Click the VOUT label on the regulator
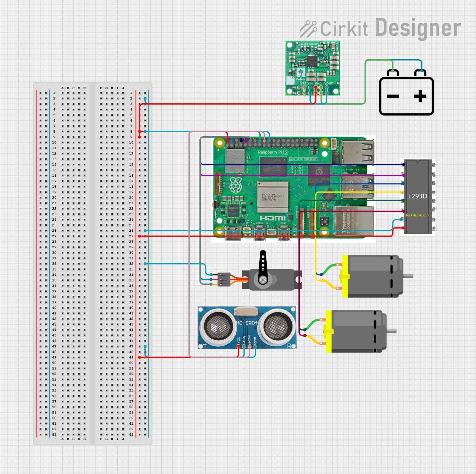The height and width of the screenshot is (474, 476). (328, 84)
